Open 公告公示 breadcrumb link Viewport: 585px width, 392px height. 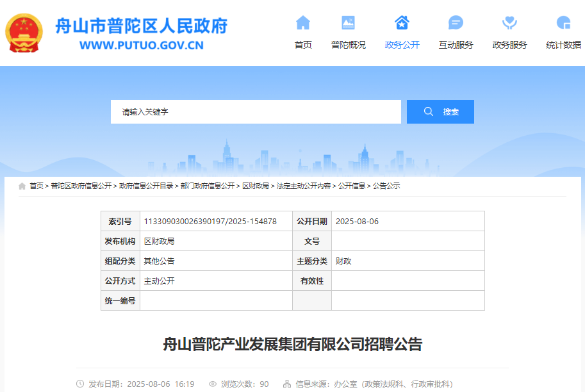[x=386, y=186]
